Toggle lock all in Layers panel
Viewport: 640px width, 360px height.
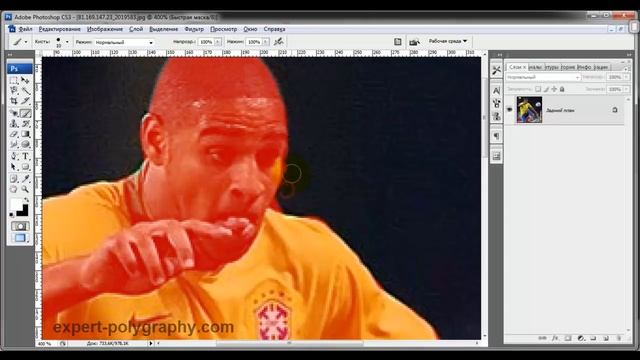[x=562, y=89]
